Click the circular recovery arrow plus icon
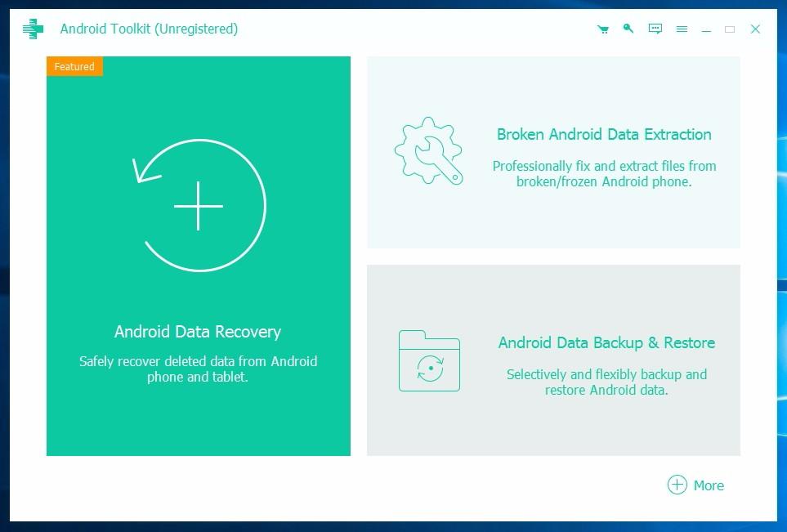787x532 pixels. (x=199, y=205)
